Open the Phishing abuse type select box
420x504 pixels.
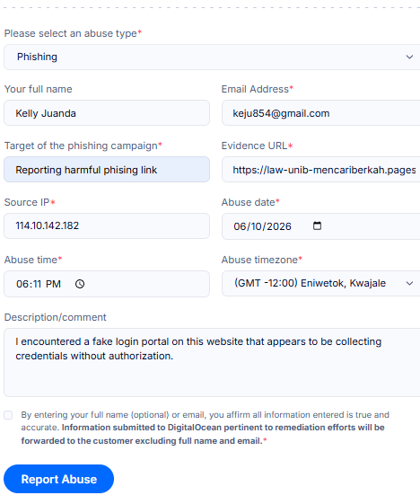(212, 57)
